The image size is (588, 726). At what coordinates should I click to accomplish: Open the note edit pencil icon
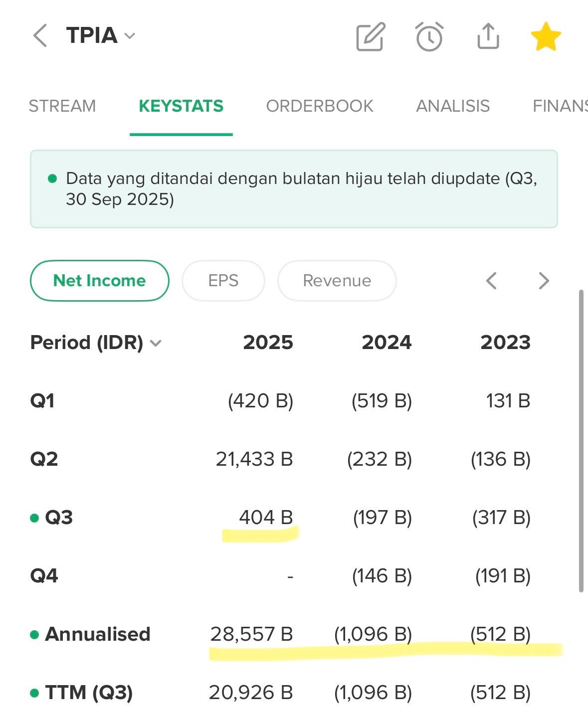pyautogui.click(x=371, y=36)
